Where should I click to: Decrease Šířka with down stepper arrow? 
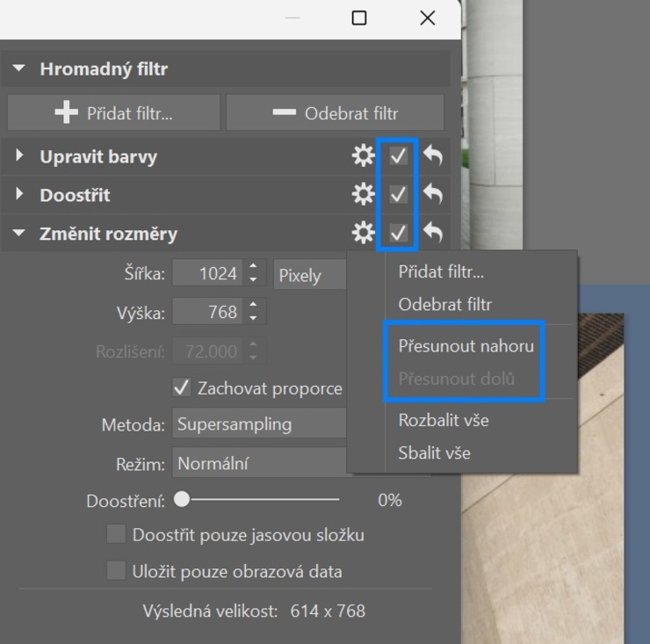click(x=253, y=280)
